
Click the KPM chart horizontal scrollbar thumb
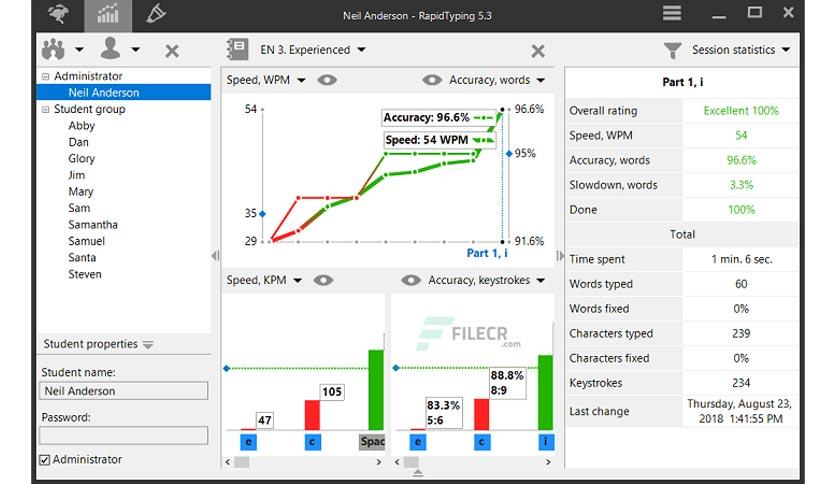point(242,462)
